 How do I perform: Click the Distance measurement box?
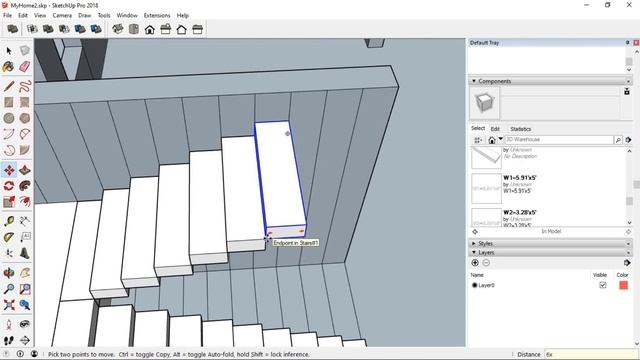tap(591, 354)
